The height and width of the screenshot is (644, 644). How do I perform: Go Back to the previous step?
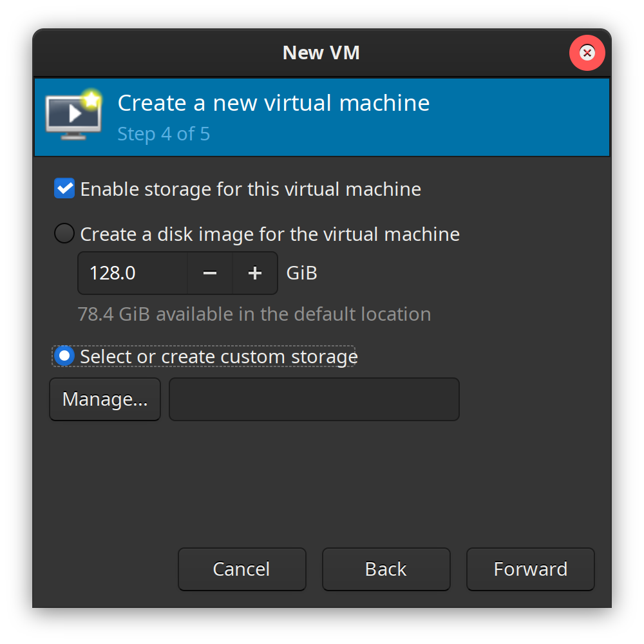[386, 569]
